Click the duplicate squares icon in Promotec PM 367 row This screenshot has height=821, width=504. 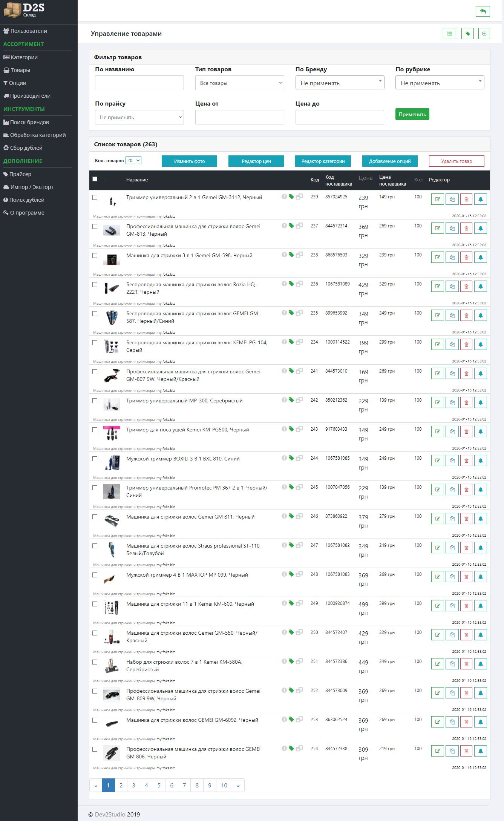pos(299,487)
